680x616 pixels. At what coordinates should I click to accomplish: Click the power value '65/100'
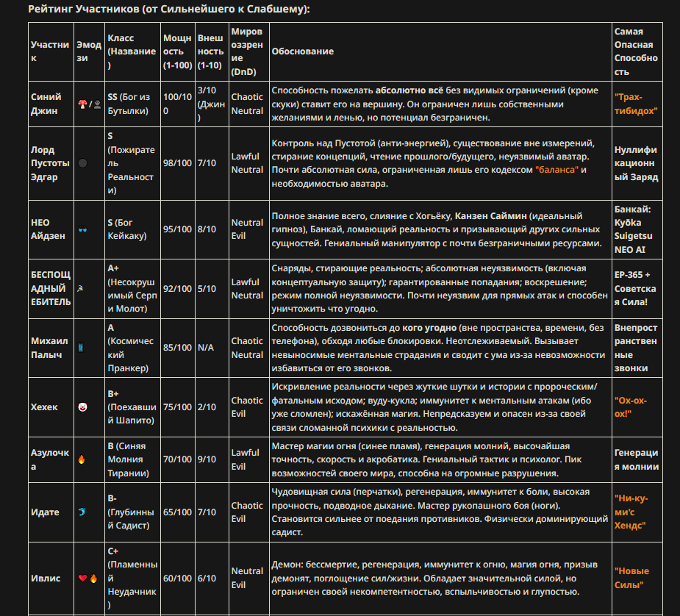(177, 512)
